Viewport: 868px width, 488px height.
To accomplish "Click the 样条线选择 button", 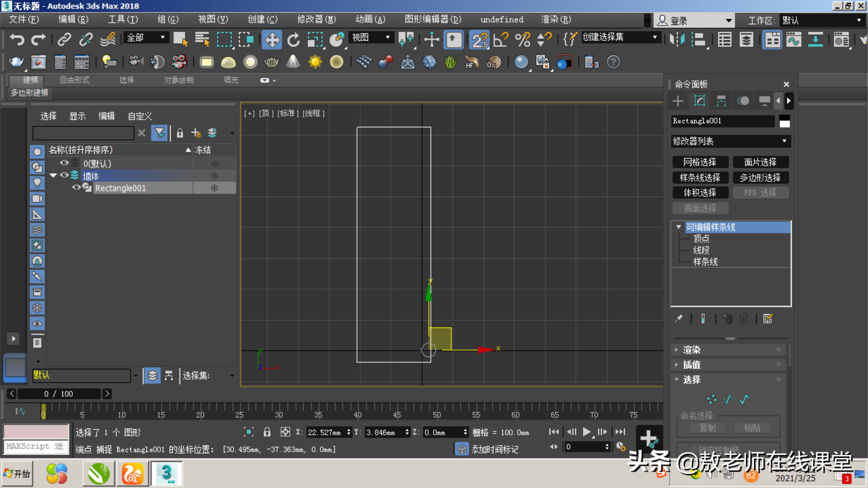I will click(x=701, y=177).
